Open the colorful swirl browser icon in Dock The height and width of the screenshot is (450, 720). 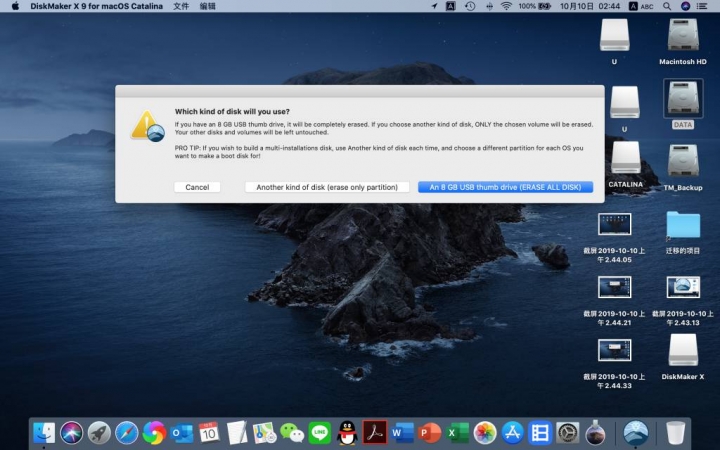154,433
